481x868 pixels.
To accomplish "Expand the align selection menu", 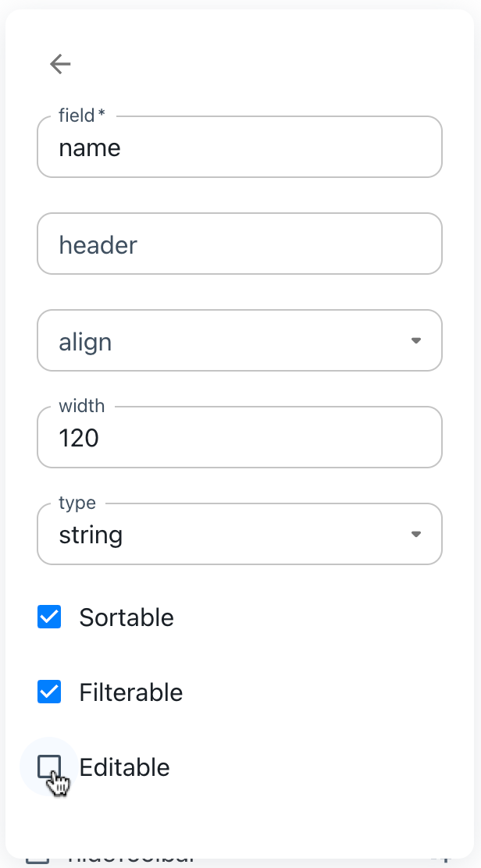I will 416,340.
